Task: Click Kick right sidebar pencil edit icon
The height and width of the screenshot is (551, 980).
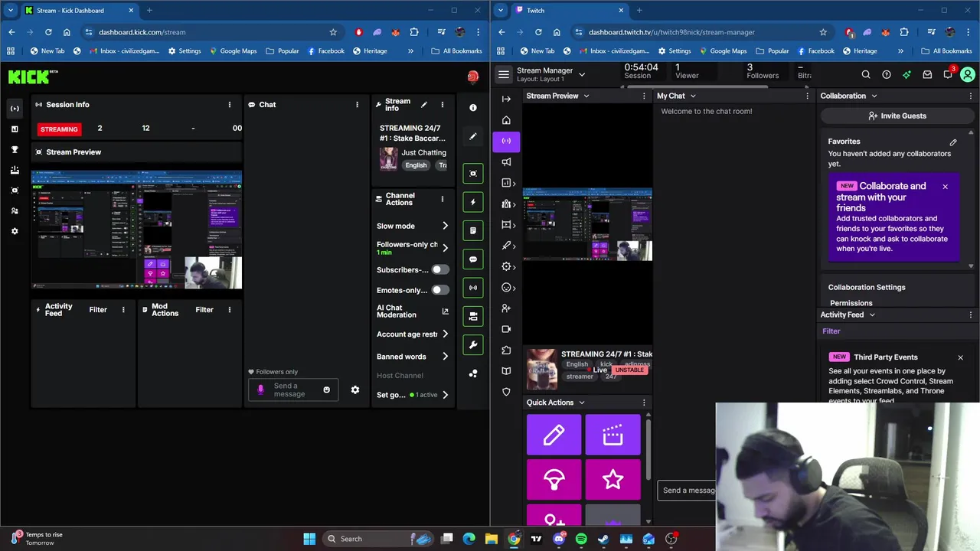Action: 473,136
